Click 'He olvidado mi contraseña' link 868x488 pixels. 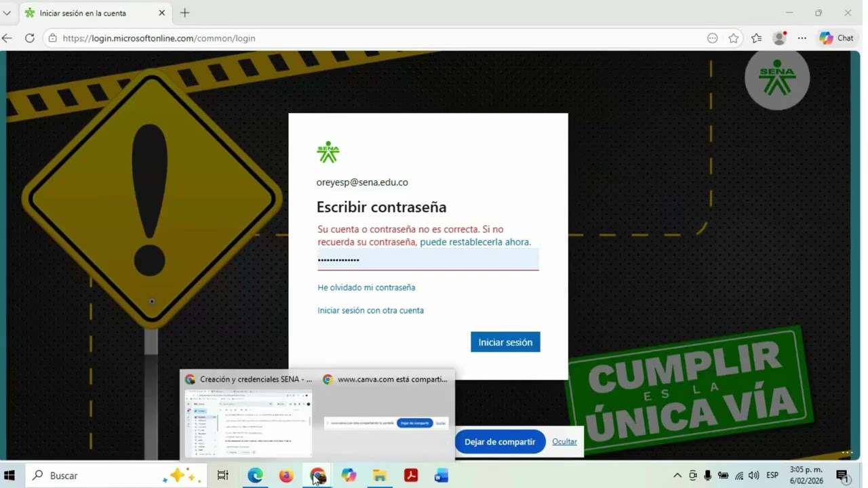click(x=366, y=287)
